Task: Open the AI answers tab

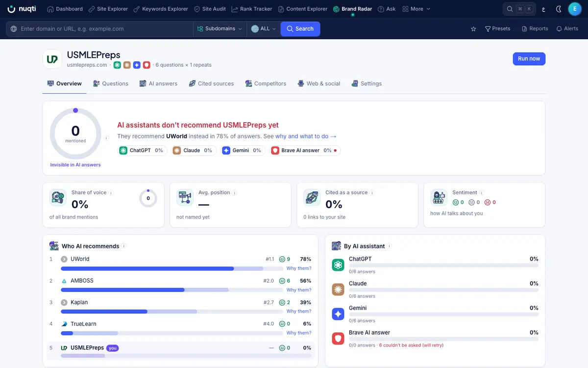Action: click(x=158, y=83)
